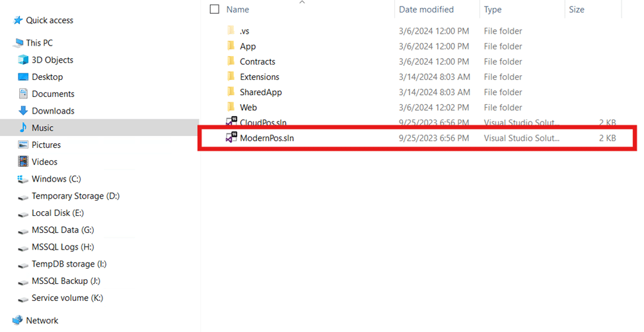Screen dimensions: 644x332
Task: Open Desktop label in navigation pane
Action: (x=48, y=77)
